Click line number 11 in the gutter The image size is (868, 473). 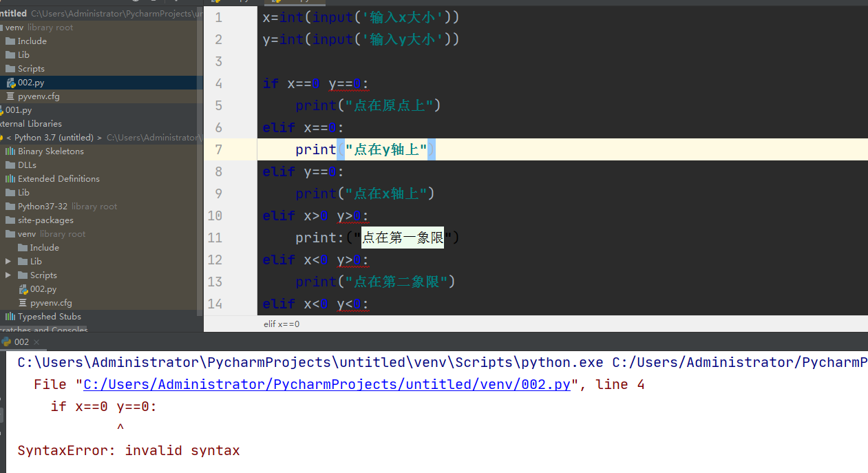pyautogui.click(x=215, y=238)
